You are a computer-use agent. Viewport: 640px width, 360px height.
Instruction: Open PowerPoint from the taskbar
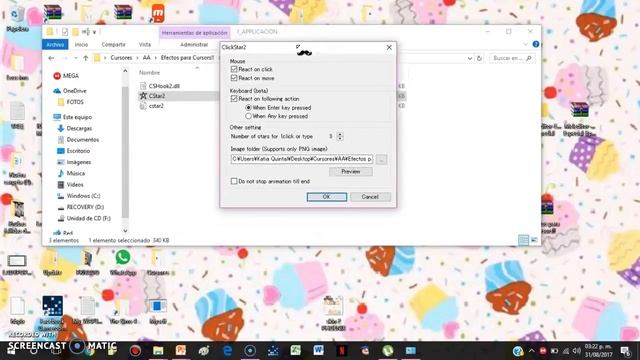coord(181,351)
